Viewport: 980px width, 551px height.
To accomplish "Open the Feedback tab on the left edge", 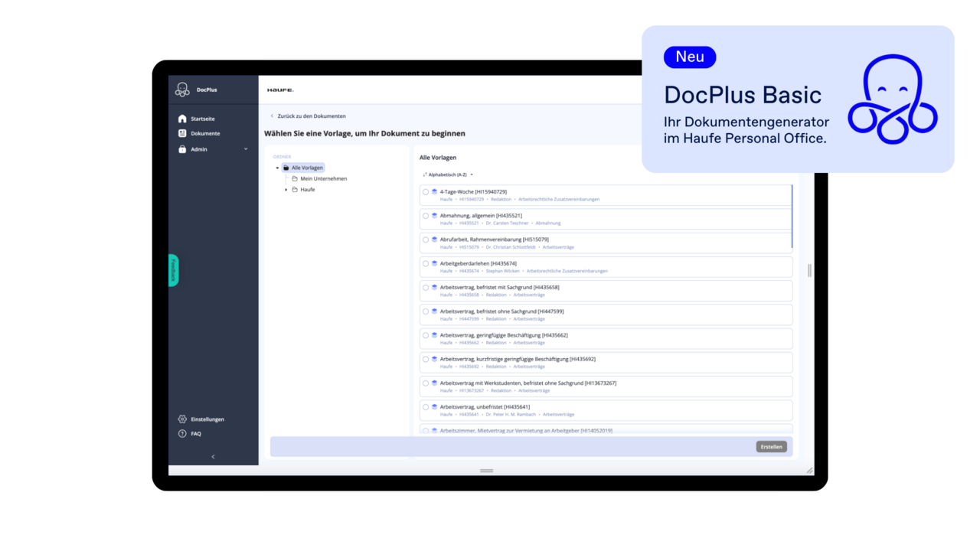I will 173,270.
